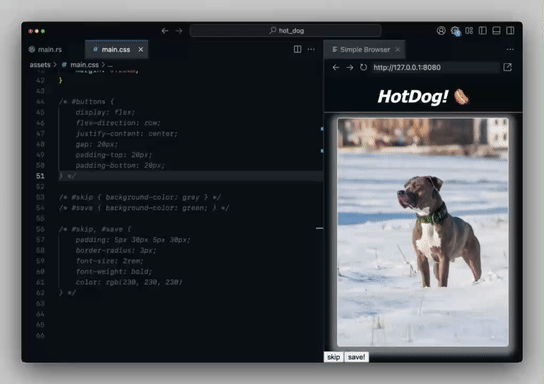Screen dimensions: 544x384
Task: Click the 'justify-content: center;' line
Action: point(126,134)
